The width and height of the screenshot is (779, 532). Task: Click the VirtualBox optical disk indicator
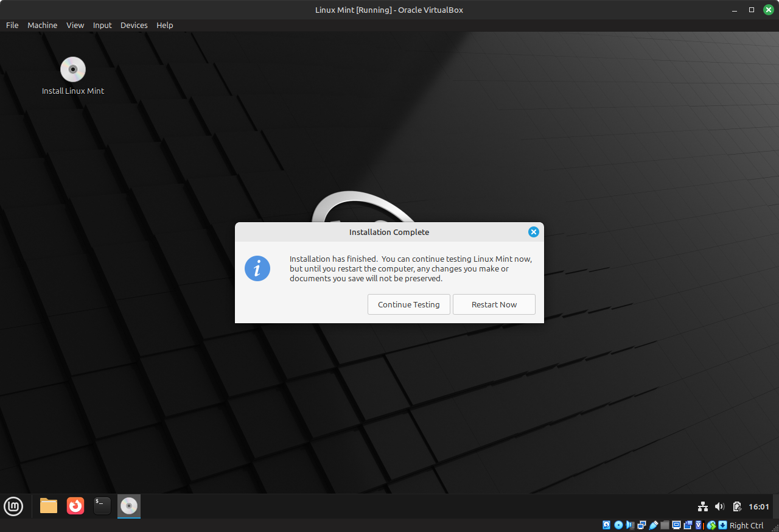pyautogui.click(x=618, y=525)
